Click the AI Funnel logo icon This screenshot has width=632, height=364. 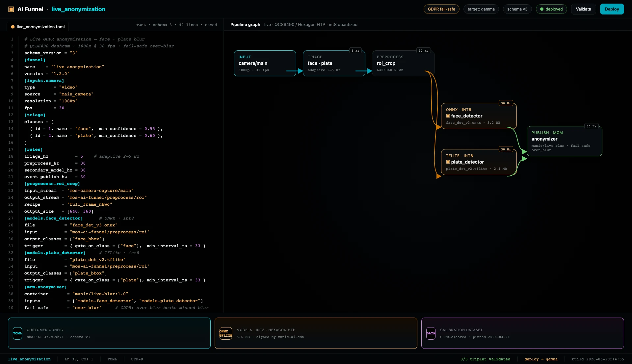pyautogui.click(x=11, y=9)
